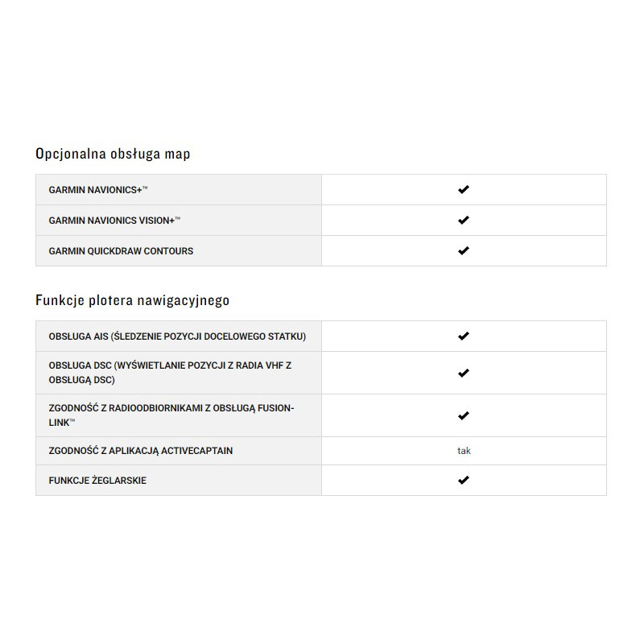The height and width of the screenshot is (644, 644).
Task: Click the 'Funkcje plotera nawigacyjnego' heading
Action: point(132,300)
